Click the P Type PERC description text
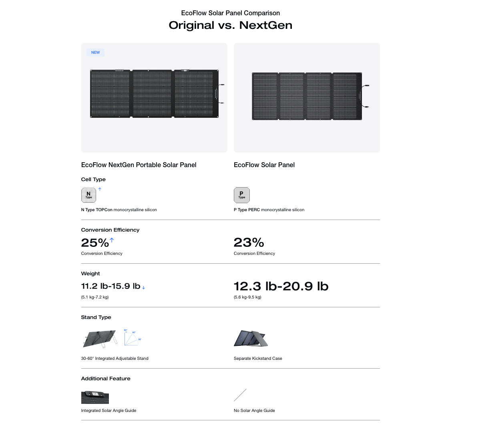The height and width of the screenshot is (448, 478). point(269,210)
